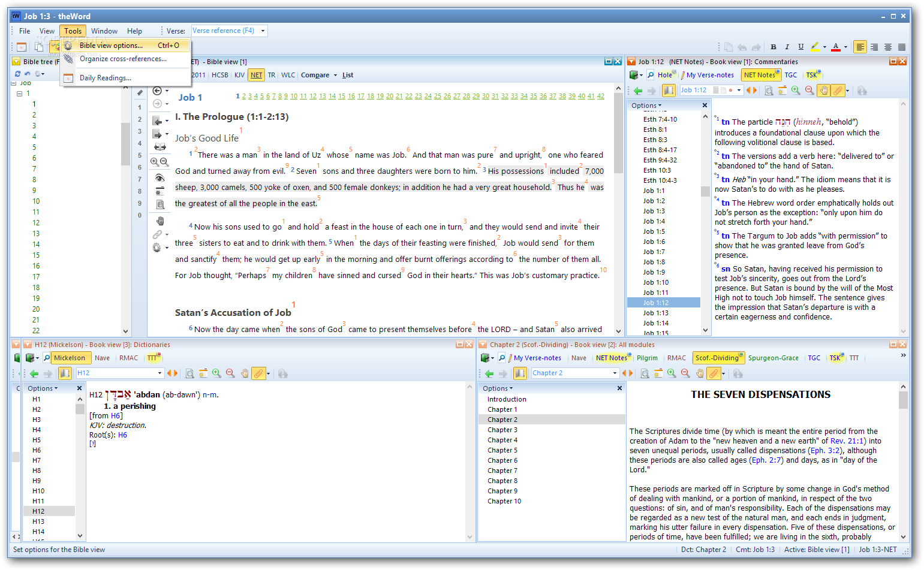Screen dimensions: 924x570
Task: Click the module library book icon in Commentaries
Action: pos(634,75)
